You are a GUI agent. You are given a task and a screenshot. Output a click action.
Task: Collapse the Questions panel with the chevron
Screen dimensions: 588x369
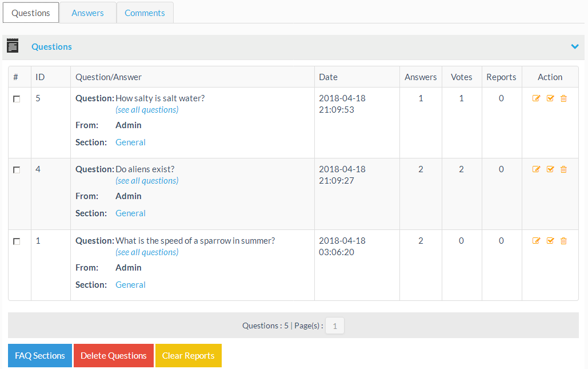coord(575,47)
